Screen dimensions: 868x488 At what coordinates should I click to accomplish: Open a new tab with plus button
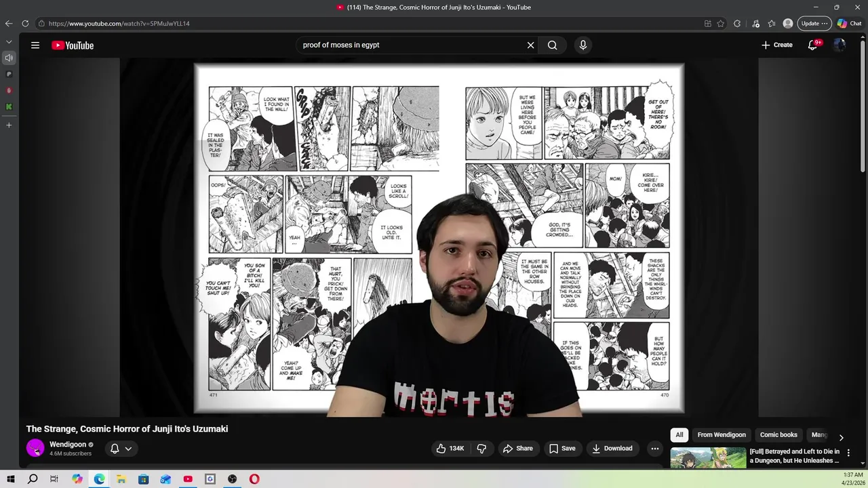click(x=9, y=125)
